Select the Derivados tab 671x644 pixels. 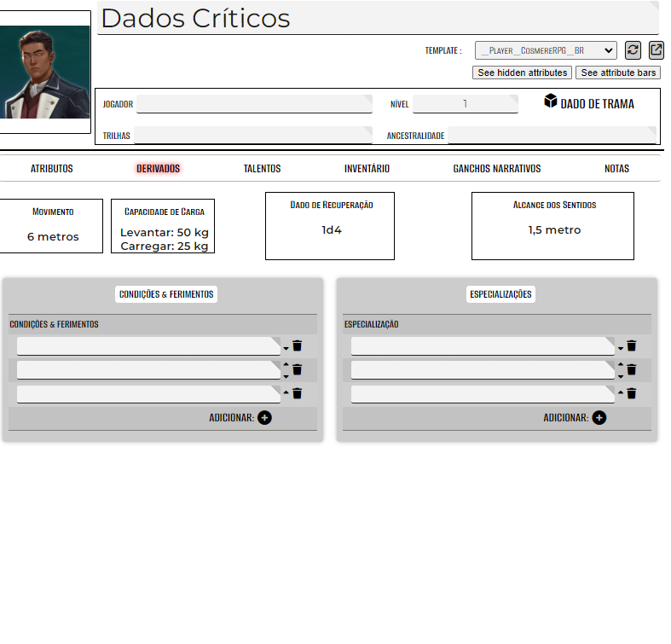(x=159, y=169)
